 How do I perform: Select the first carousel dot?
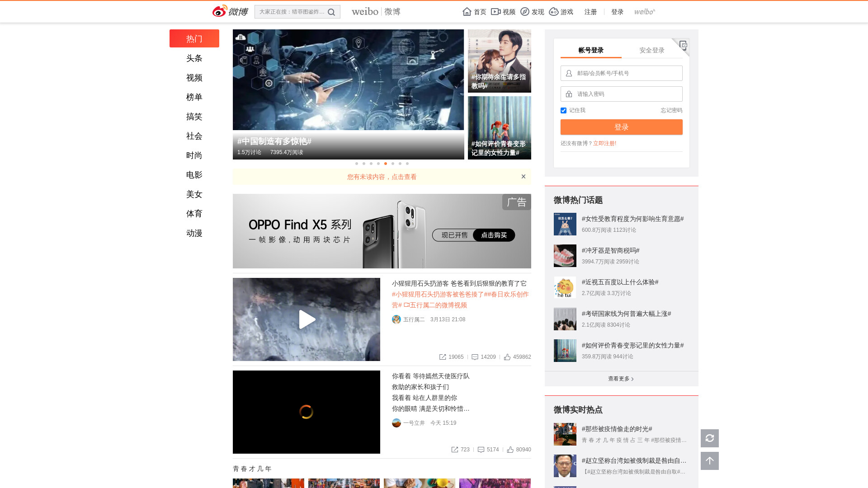[x=357, y=164]
